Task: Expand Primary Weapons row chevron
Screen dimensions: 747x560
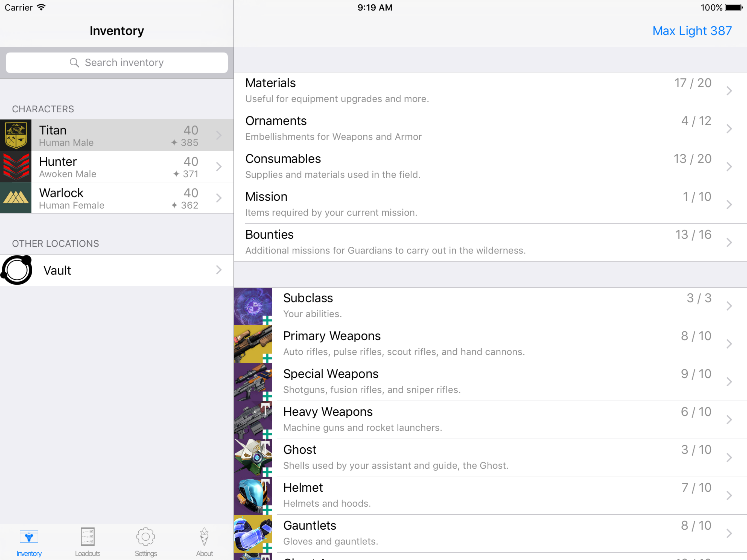Action: point(729,344)
